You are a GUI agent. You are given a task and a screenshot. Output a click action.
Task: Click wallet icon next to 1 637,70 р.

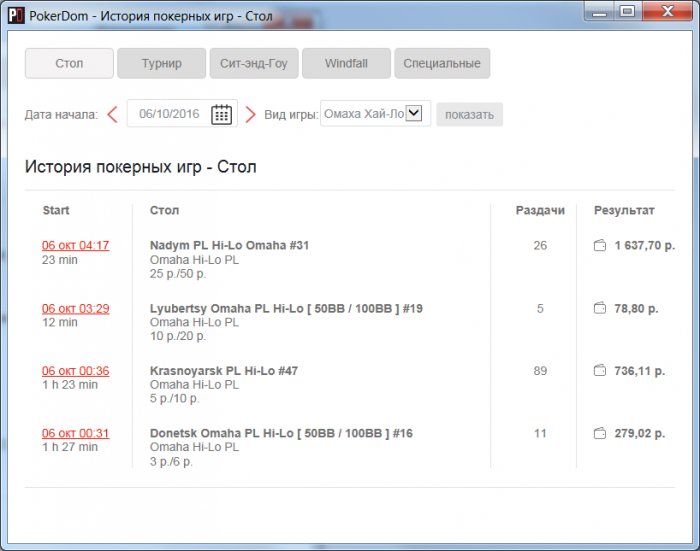click(x=600, y=245)
